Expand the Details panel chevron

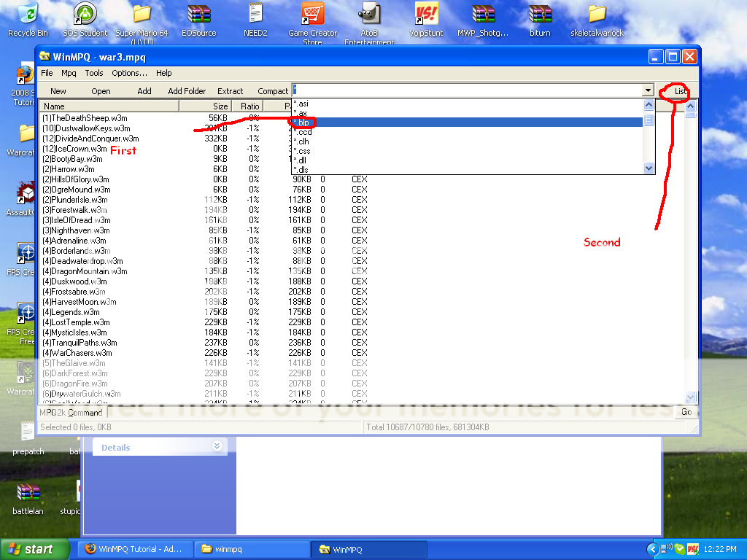[217, 446]
